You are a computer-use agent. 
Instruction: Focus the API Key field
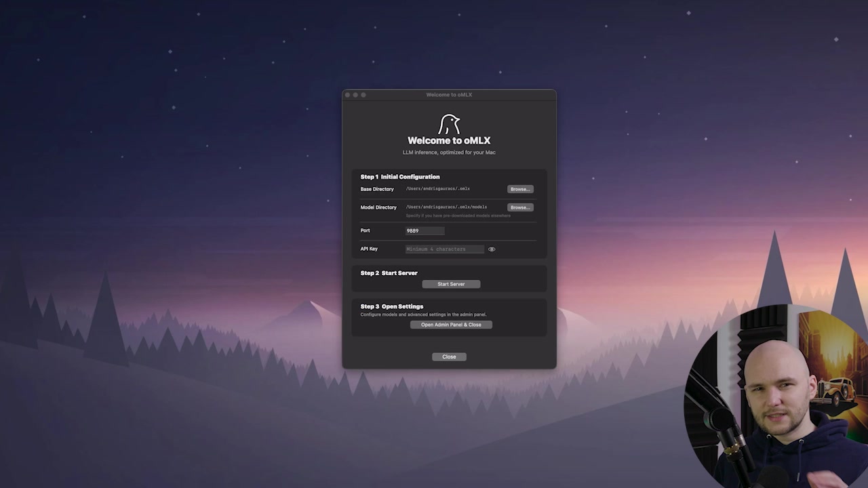pos(445,249)
